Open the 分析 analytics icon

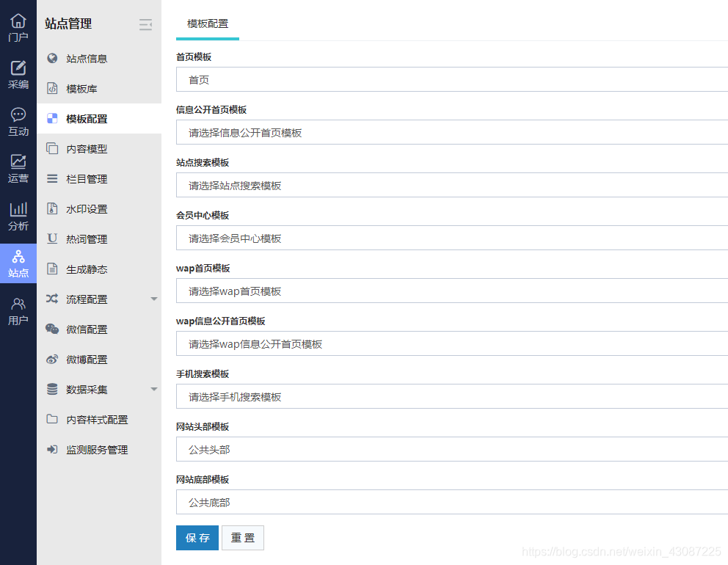(x=18, y=215)
